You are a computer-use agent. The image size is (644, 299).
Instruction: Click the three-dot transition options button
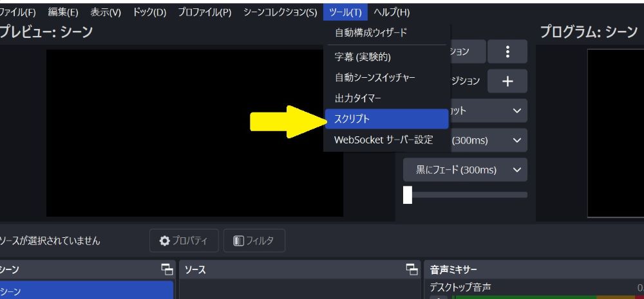point(507,51)
